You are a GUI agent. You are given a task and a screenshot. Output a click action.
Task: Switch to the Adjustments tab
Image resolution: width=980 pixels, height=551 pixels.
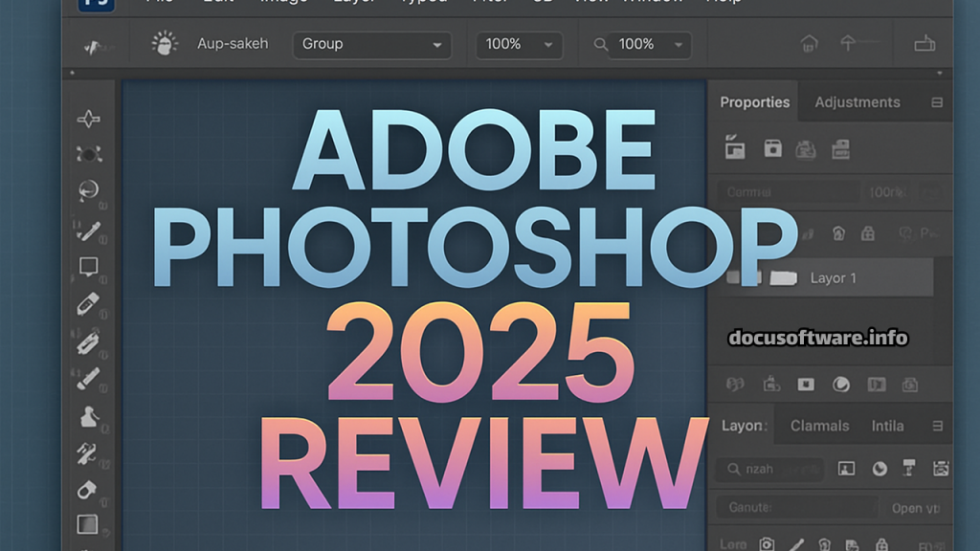[x=857, y=102]
